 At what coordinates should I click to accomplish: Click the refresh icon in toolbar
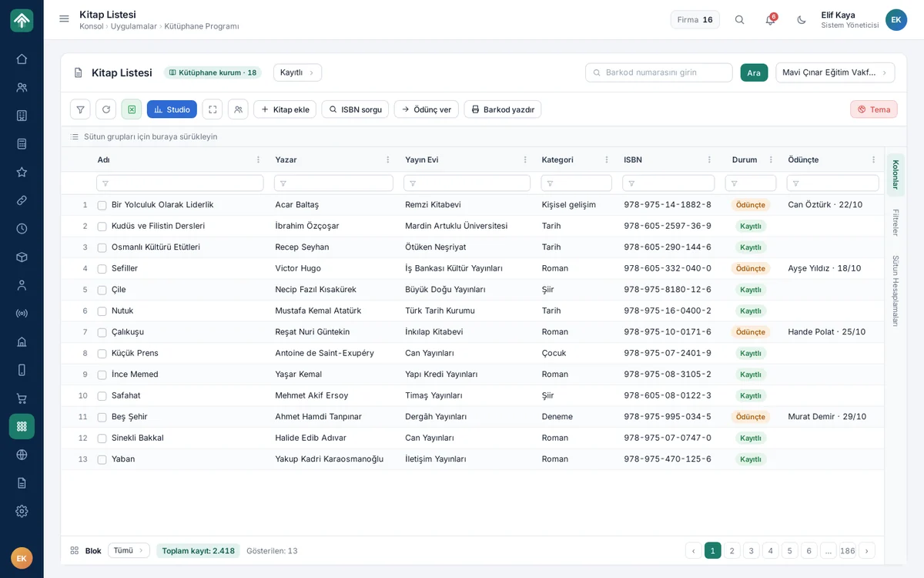click(105, 109)
